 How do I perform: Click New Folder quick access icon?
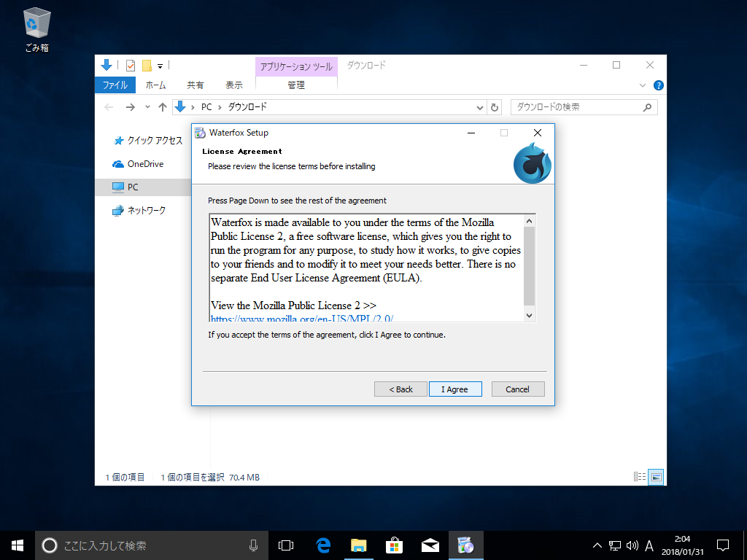[147, 65]
